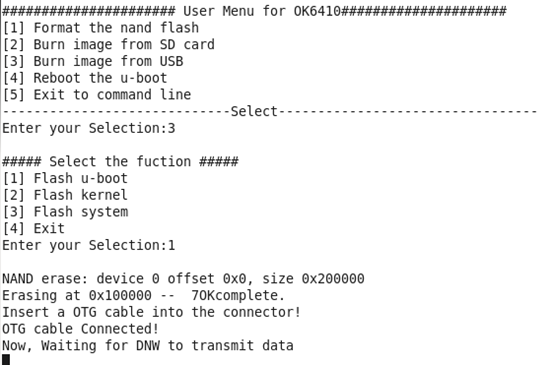The height and width of the screenshot is (365, 554).
Task: Click the Erasing at 0x100000 progress line
Action: 143,296
